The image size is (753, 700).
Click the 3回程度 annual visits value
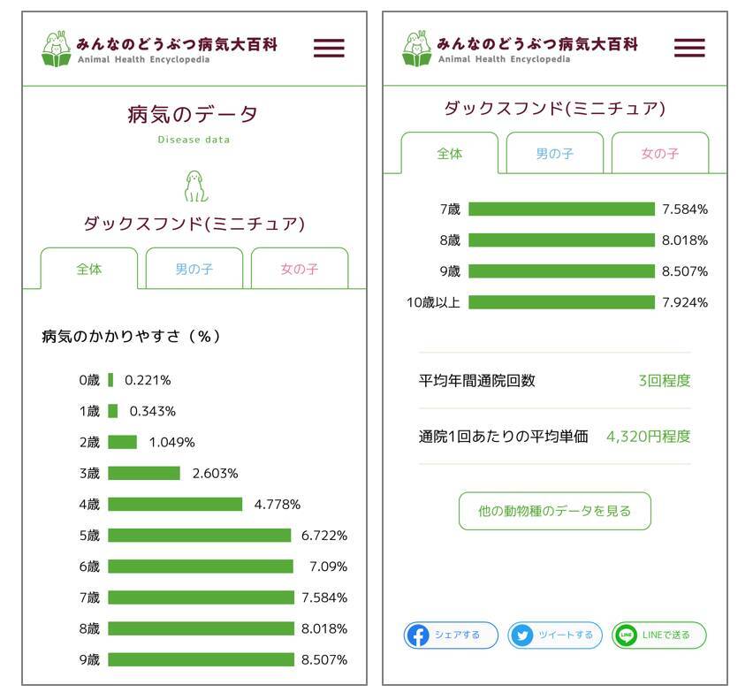(665, 381)
